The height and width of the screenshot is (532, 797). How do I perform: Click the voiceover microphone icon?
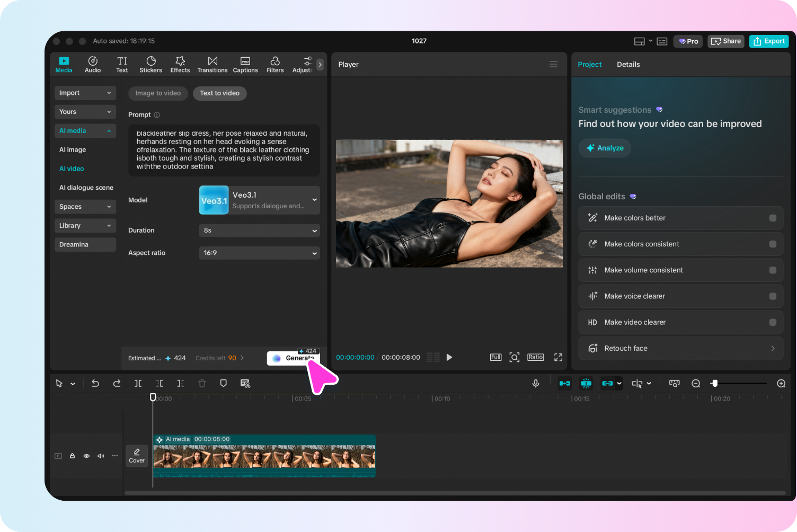(535, 383)
